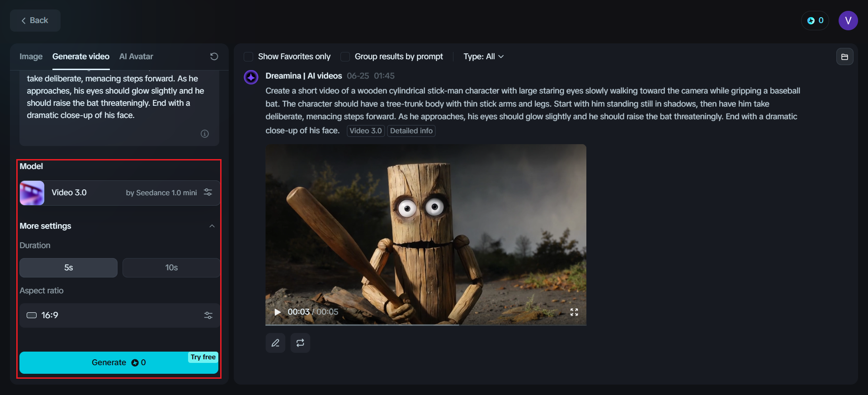
Task: Open the prompt info icon
Action: (x=205, y=134)
